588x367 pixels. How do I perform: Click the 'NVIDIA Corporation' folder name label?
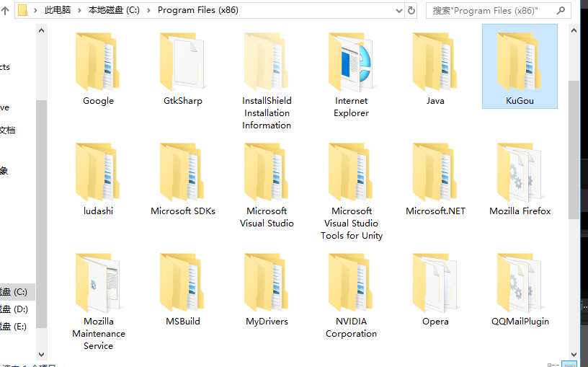(x=351, y=327)
